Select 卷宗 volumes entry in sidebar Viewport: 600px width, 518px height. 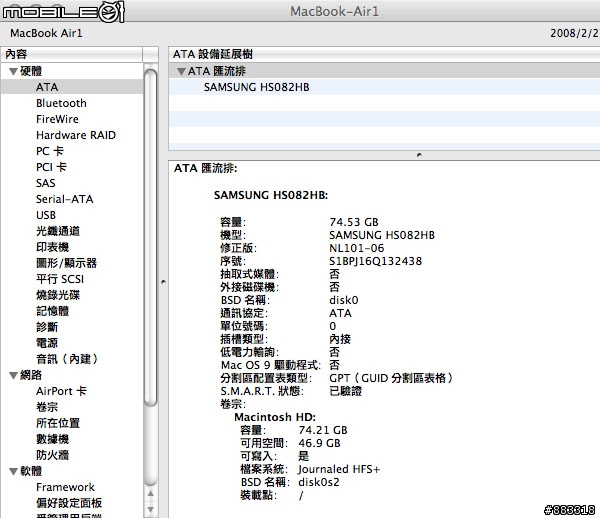coord(47,407)
